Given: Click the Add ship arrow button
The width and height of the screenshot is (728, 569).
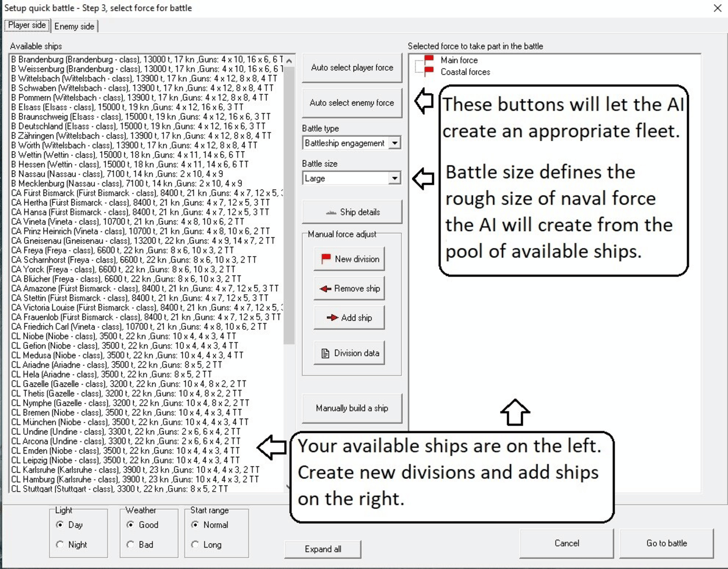Looking at the screenshot, I should coord(349,318).
